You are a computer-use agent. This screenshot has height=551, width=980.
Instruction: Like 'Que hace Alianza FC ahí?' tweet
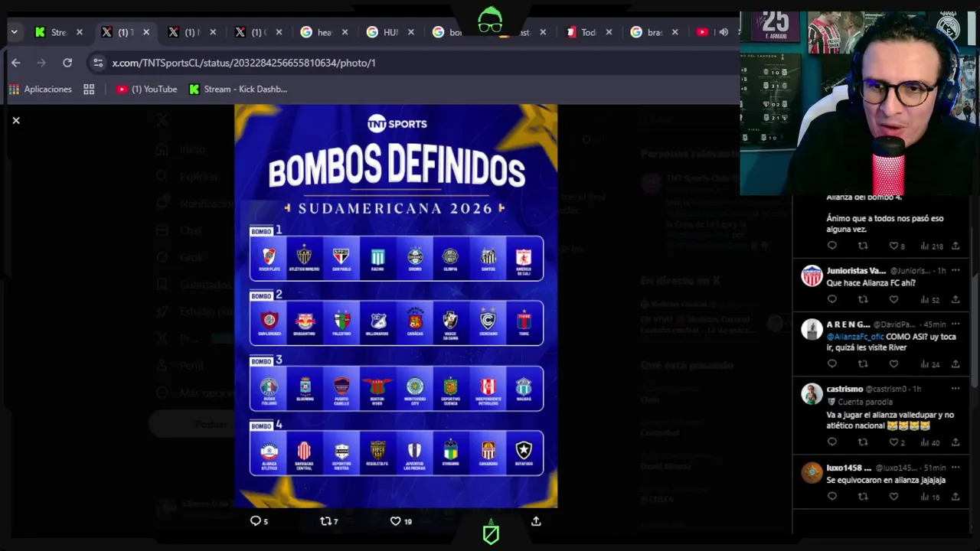tap(893, 299)
